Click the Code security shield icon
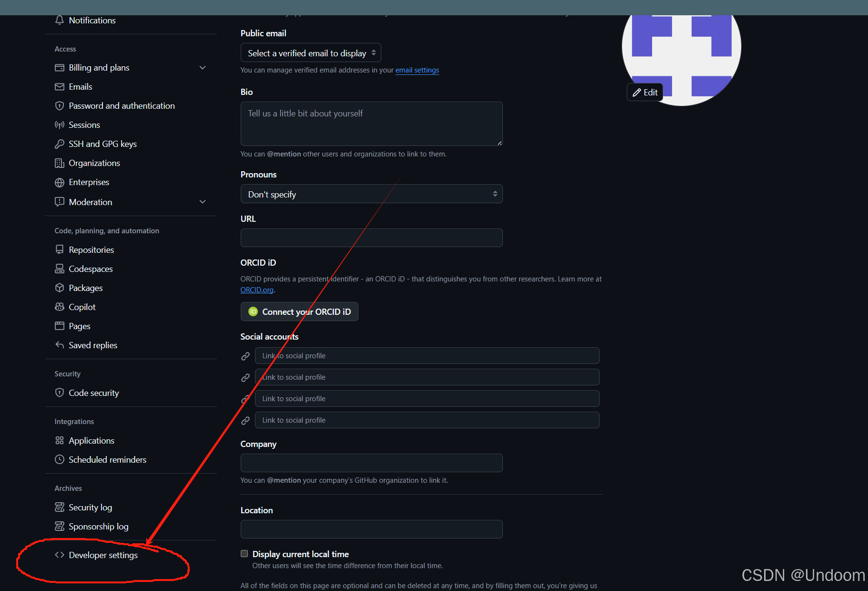The image size is (868, 591). coord(59,393)
